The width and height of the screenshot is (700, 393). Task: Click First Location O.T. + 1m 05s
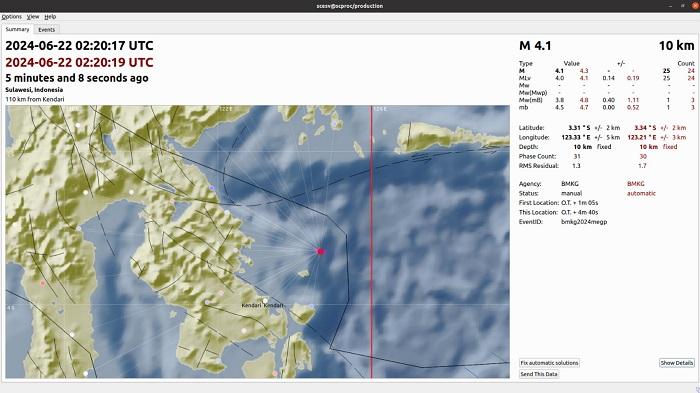pos(579,203)
